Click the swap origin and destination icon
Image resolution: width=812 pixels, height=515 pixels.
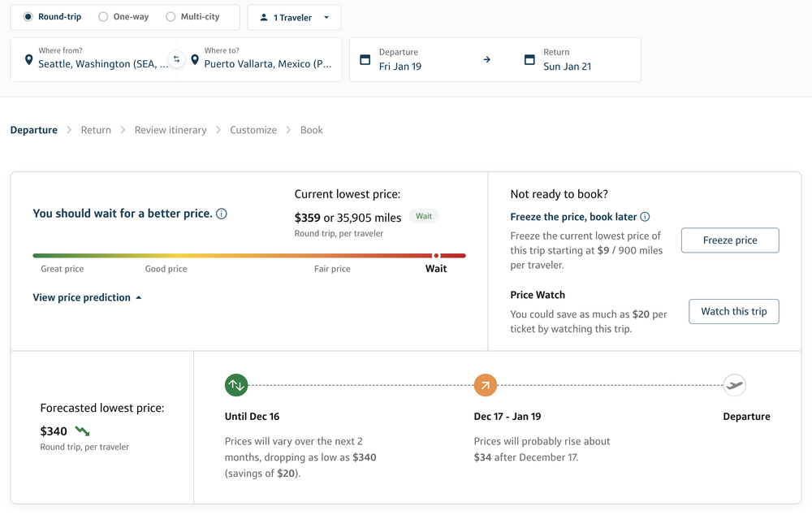click(177, 59)
